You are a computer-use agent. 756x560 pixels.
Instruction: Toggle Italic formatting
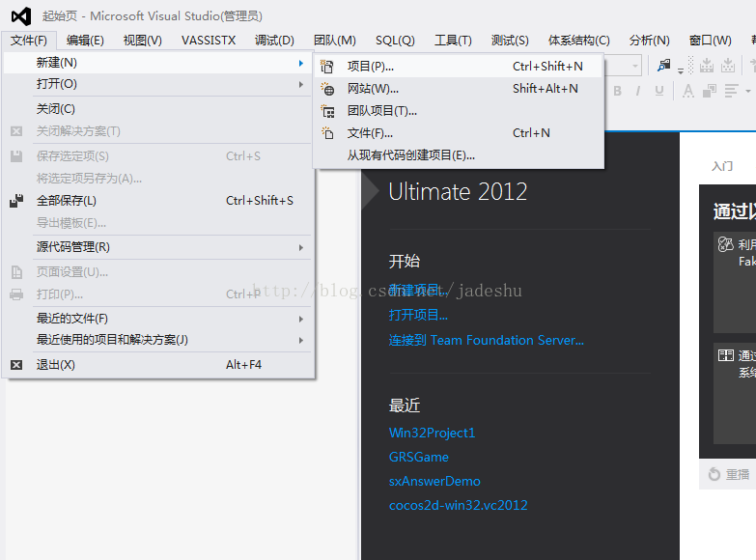(638, 91)
